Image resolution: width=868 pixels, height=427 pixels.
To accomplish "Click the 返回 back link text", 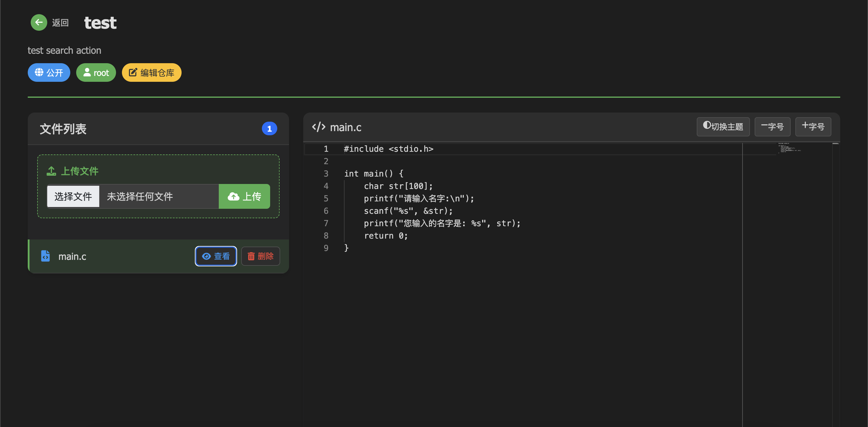I will point(60,23).
